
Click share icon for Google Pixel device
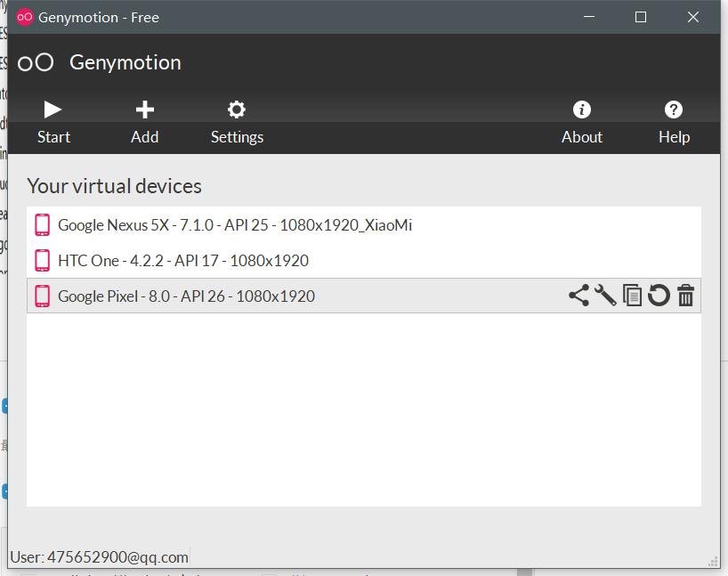click(x=578, y=296)
